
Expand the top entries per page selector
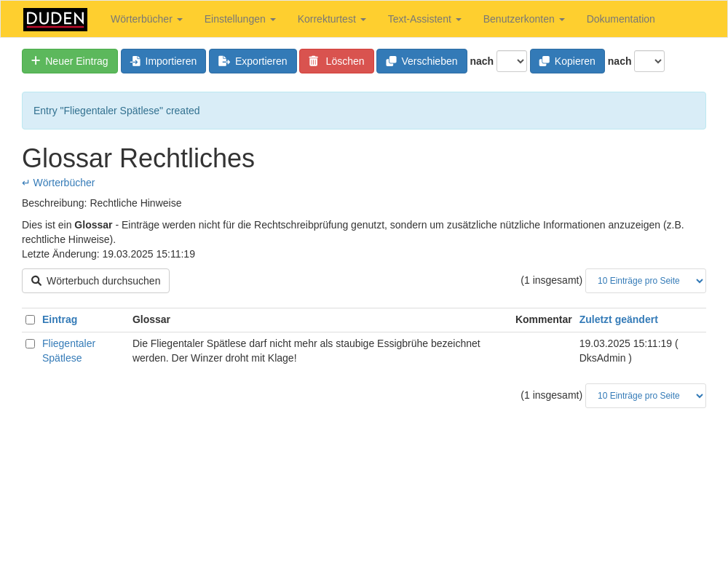(645, 281)
